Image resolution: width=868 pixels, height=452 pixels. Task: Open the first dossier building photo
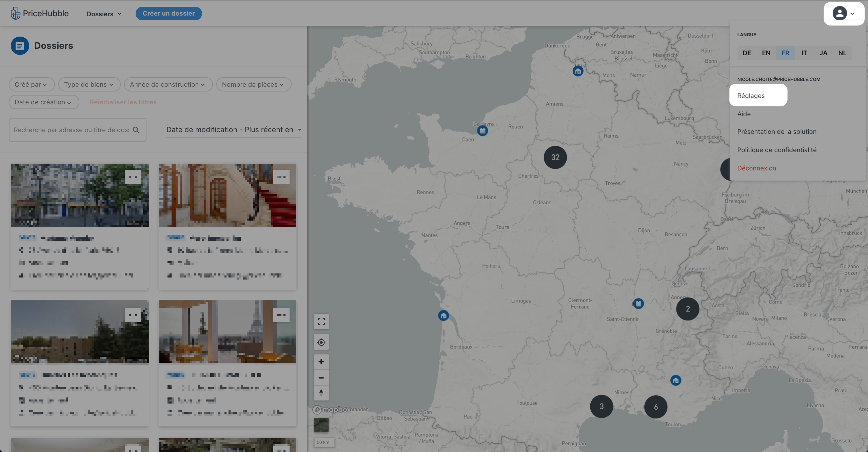pos(80,195)
